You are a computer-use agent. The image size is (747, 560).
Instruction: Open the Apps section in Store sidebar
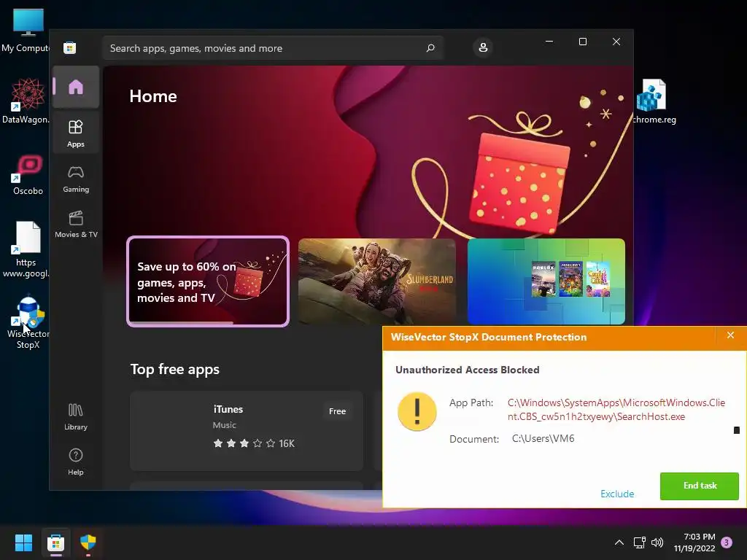[x=76, y=133]
